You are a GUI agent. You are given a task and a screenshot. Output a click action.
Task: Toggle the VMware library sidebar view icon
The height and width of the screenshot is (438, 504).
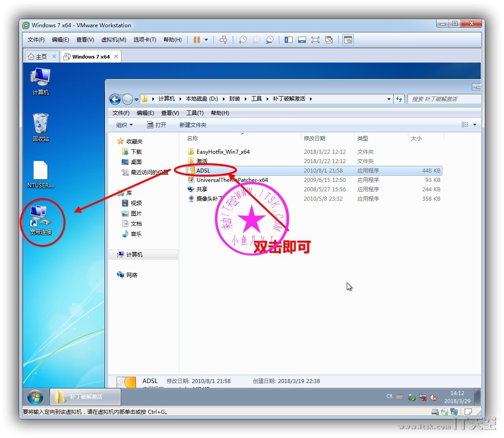tap(289, 40)
